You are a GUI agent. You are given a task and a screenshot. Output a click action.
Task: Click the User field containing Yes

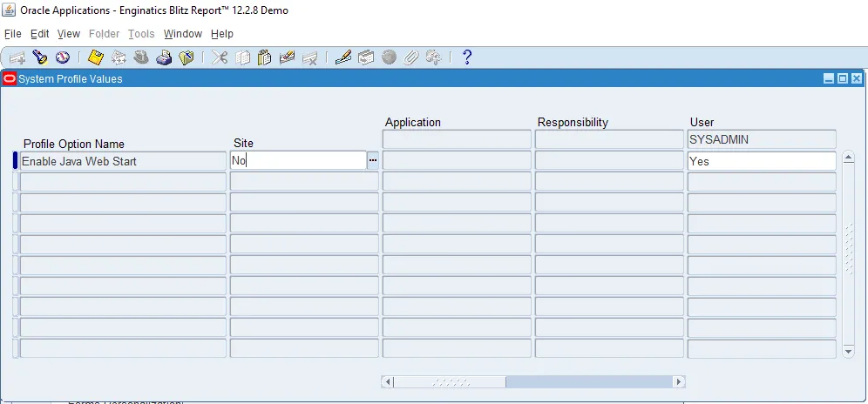pos(761,161)
